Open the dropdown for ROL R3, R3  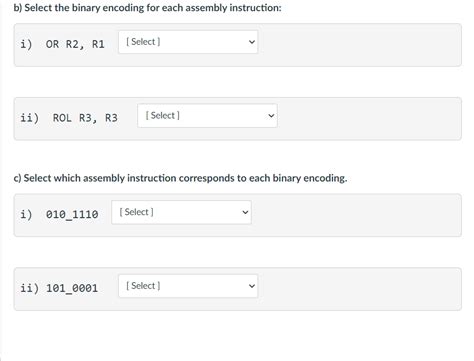click(x=207, y=116)
